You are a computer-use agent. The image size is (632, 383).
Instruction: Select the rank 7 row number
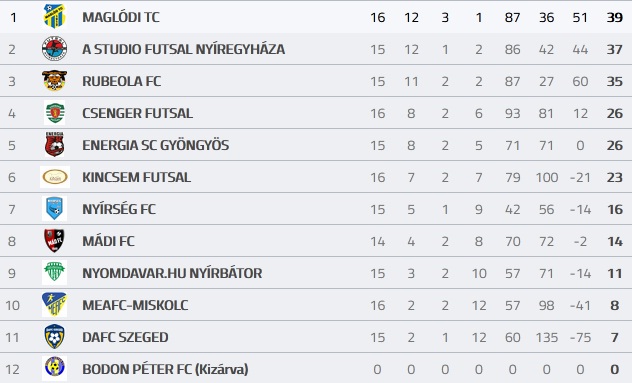click(12, 209)
